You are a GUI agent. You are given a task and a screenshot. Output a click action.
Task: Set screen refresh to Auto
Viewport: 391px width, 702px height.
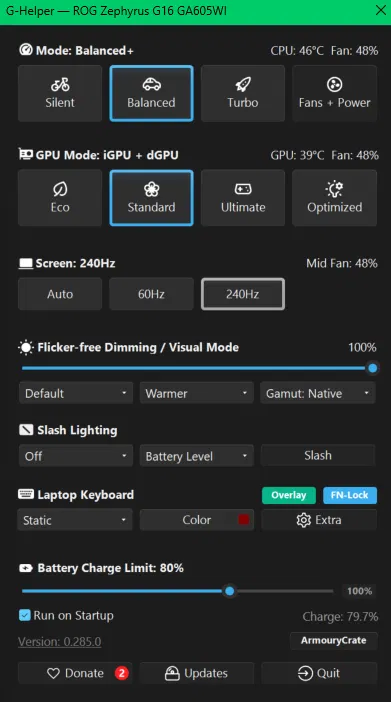[x=60, y=294]
